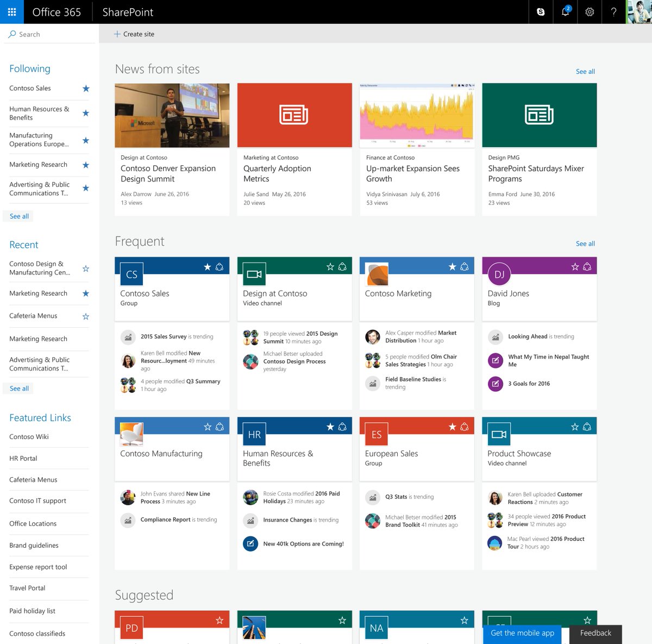
Task: Open Brand guidelines featured link
Action: 34,546
